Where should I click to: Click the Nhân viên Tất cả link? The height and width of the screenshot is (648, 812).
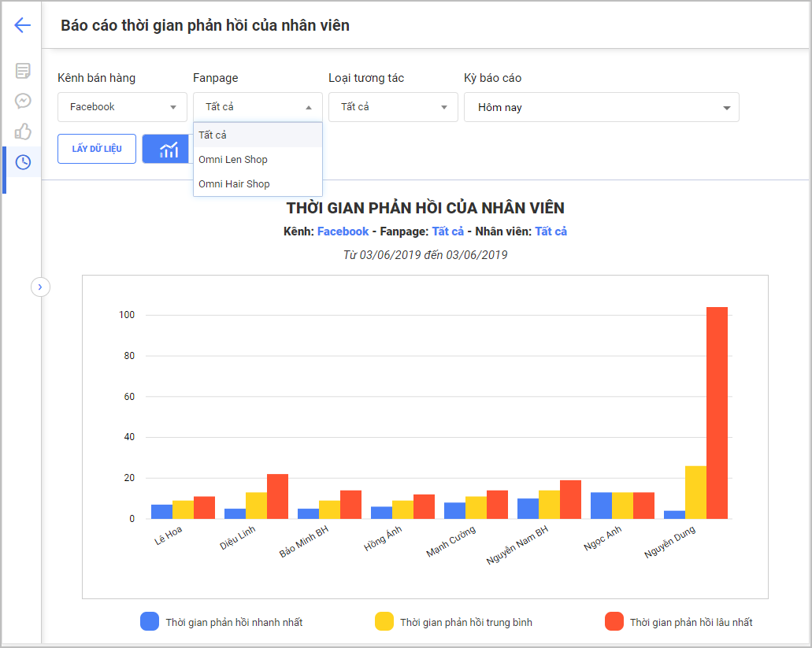(551, 231)
